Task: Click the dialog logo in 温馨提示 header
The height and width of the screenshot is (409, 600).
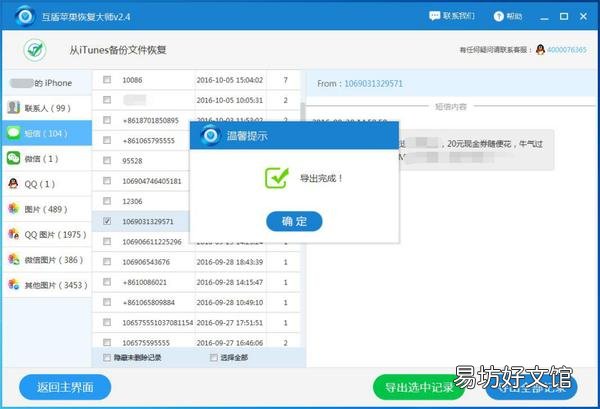Action: 210,135
